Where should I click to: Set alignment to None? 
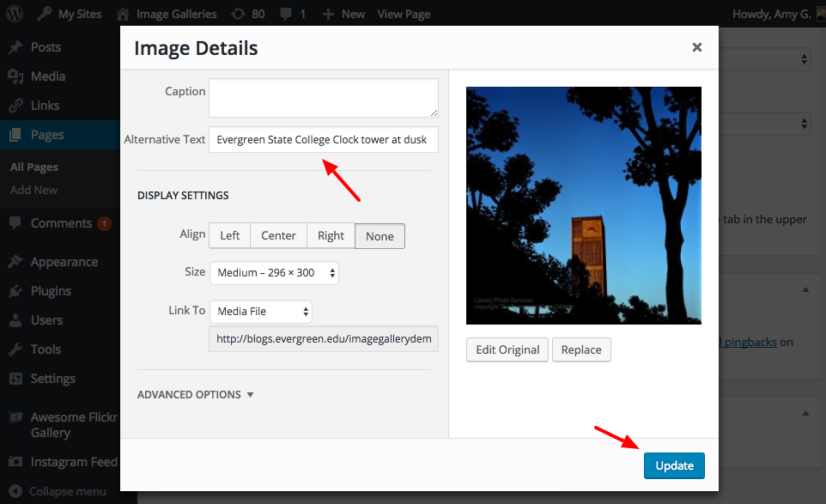380,236
